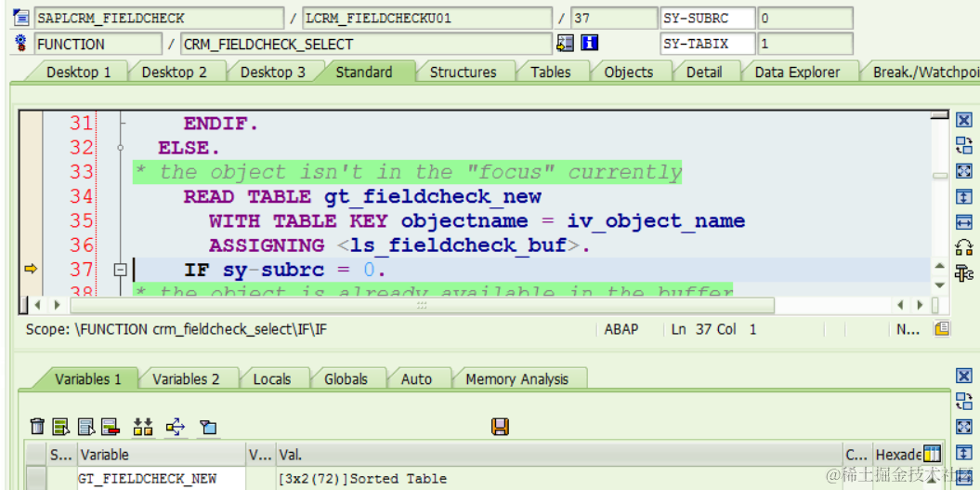The height and width of the screenshot is (490, 980).
Task: Open the Memory Analysis tab
Action: click(x=516, y=379)
